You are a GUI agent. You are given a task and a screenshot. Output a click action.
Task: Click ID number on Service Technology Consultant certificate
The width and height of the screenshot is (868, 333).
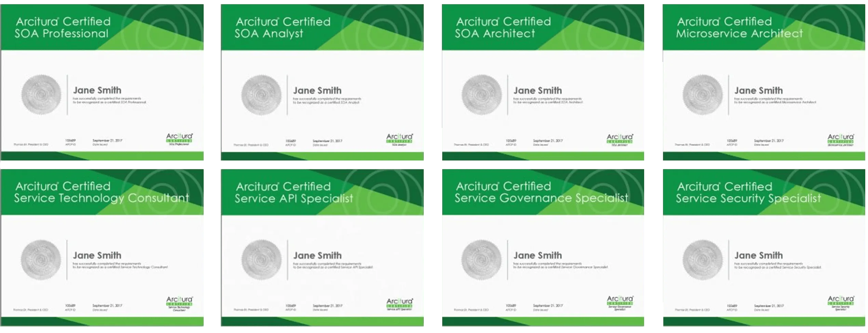pyautogui.click(x=70, y=306)
